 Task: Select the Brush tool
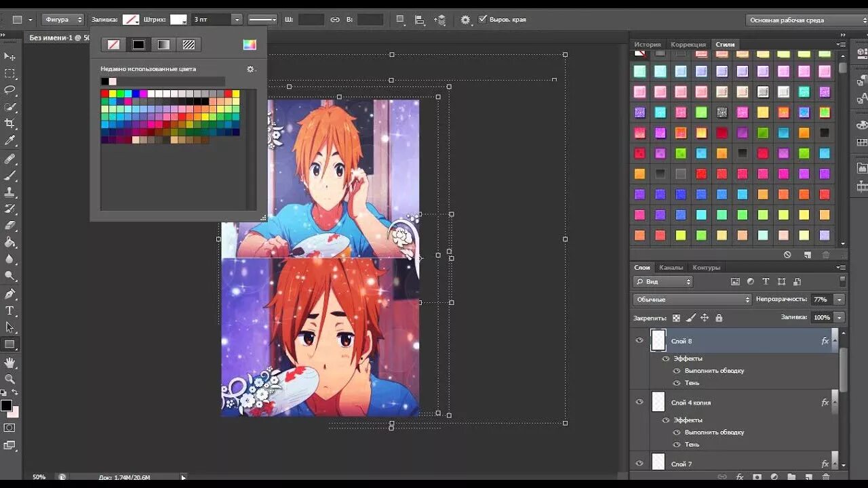click(9, 176)
